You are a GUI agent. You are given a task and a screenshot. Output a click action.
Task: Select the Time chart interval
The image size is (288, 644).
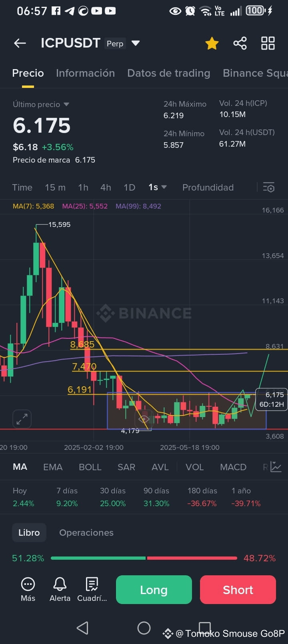pos(22,187)
